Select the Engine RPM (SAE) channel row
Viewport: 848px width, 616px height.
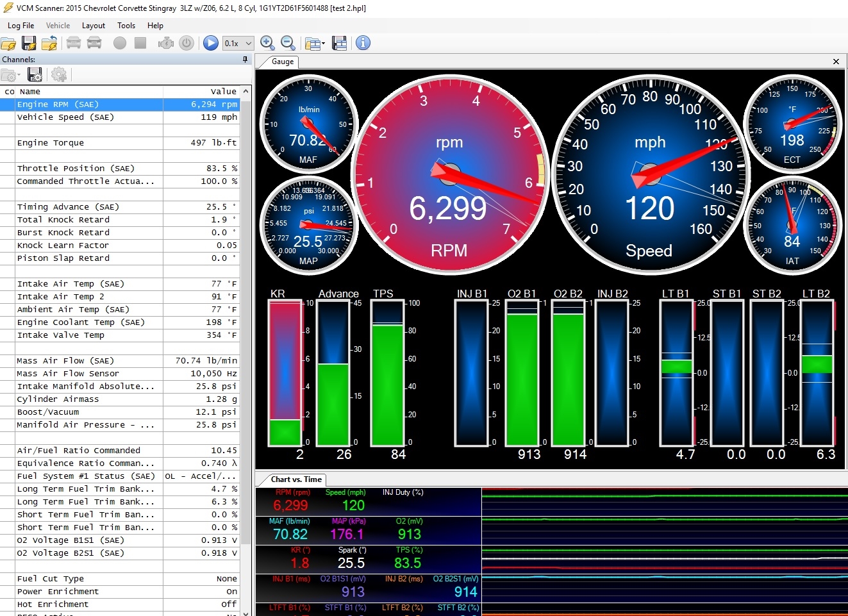(120, 104)
